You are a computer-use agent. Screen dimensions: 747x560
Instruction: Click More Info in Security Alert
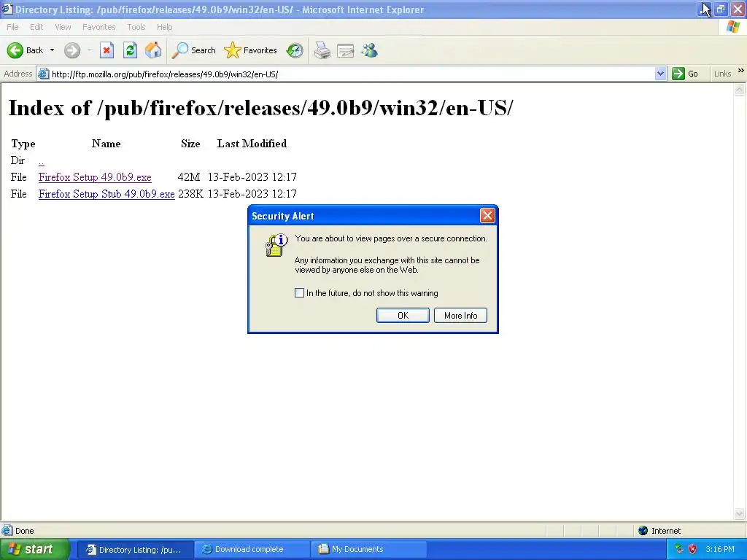tap(461, 315)
